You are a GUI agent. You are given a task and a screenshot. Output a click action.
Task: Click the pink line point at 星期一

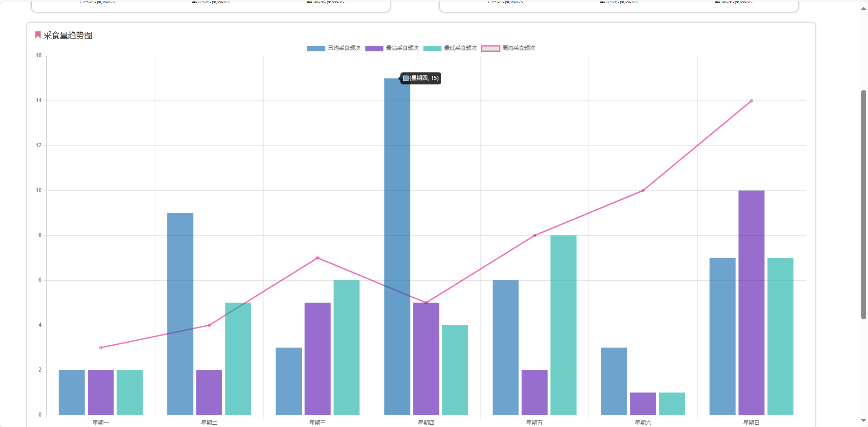coord(100,348)
